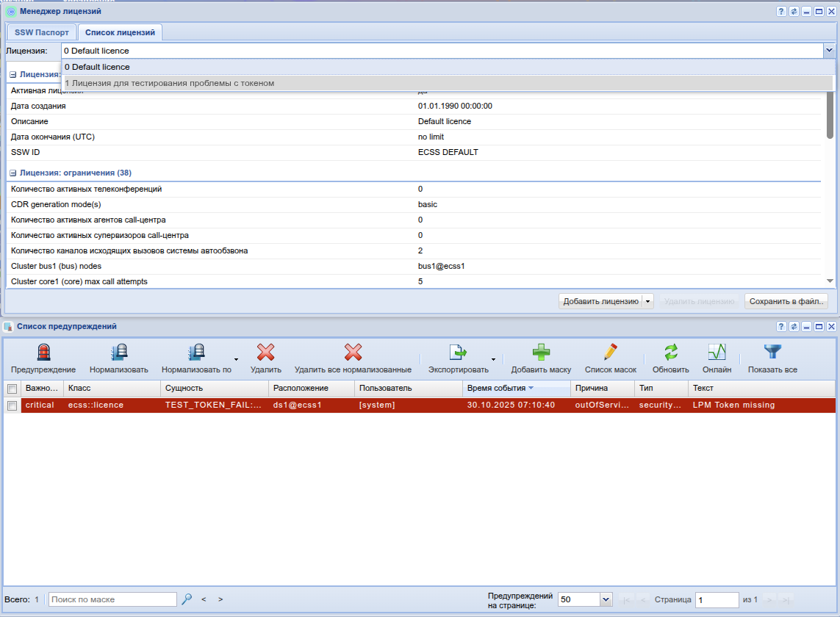Click the Предупреждение alarm icon

point(43,353)
